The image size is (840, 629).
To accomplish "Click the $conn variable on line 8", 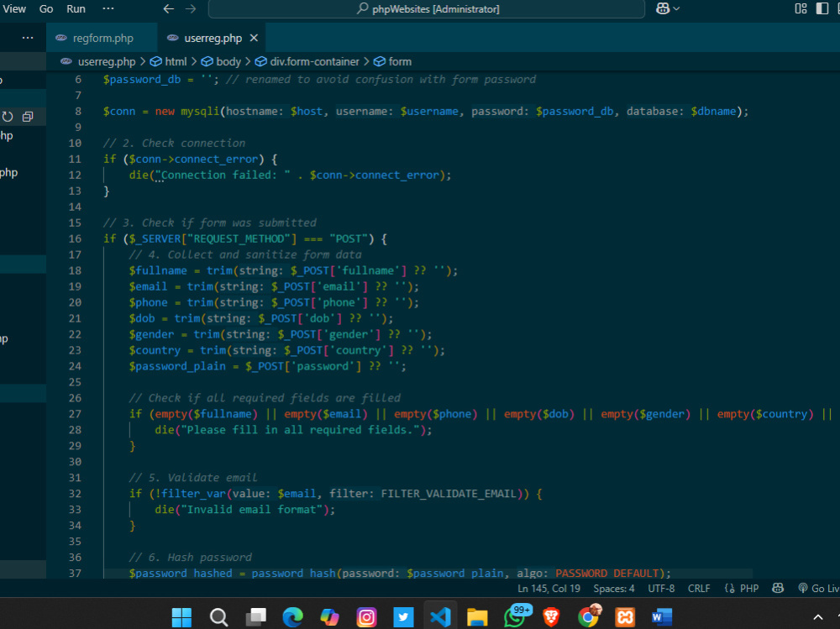I will pyautogui.click(x=119, y=112).
